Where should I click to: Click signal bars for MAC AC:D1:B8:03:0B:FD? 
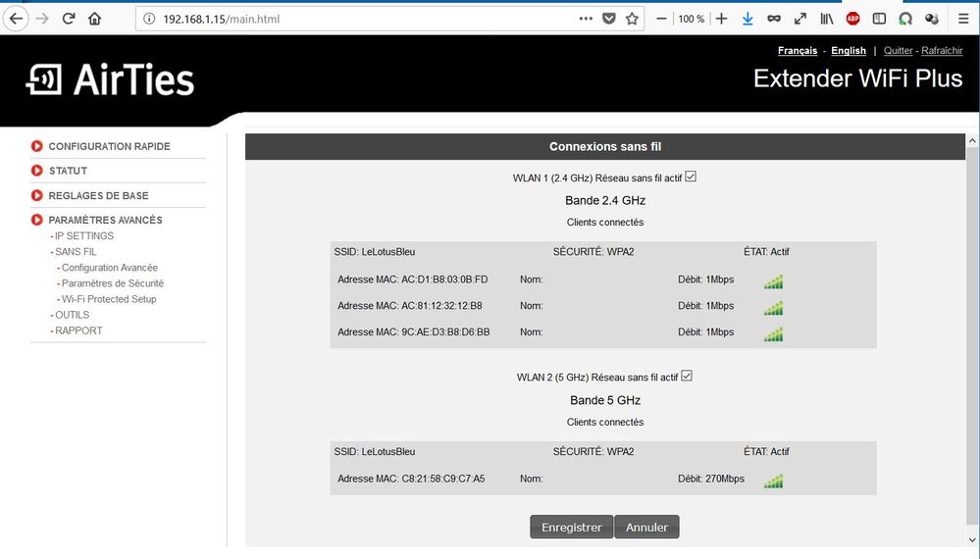[x=773, y=281]
